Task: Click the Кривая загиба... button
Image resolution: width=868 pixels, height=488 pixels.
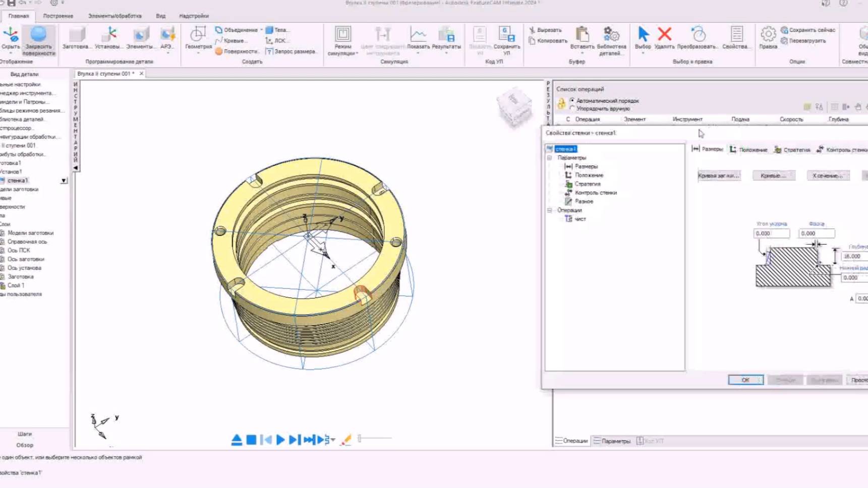Action: click(719, 175)
